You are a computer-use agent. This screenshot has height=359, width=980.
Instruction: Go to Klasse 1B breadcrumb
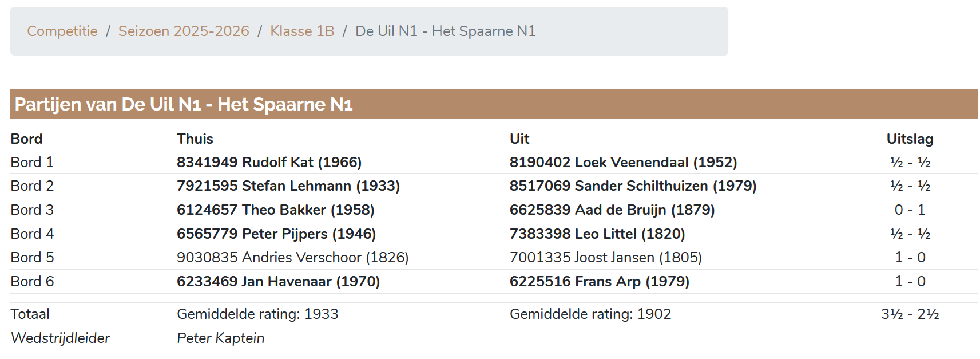(302, 31)
